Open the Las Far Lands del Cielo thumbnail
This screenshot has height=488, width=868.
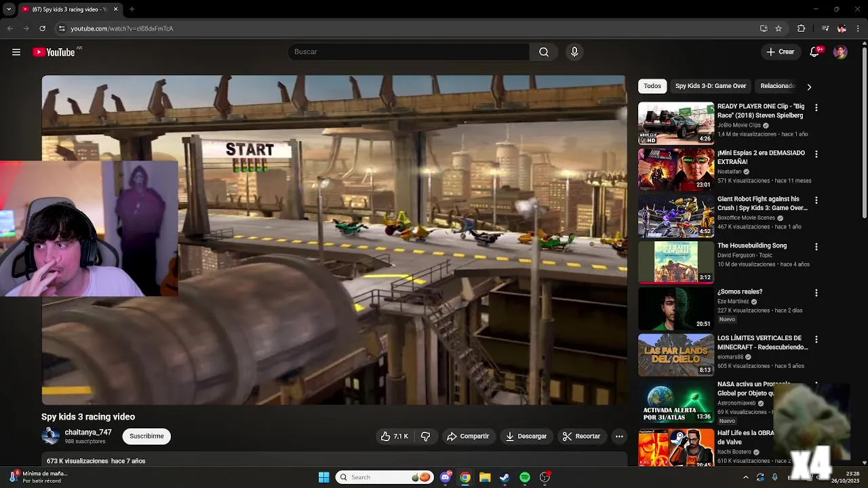coord(676,354)
